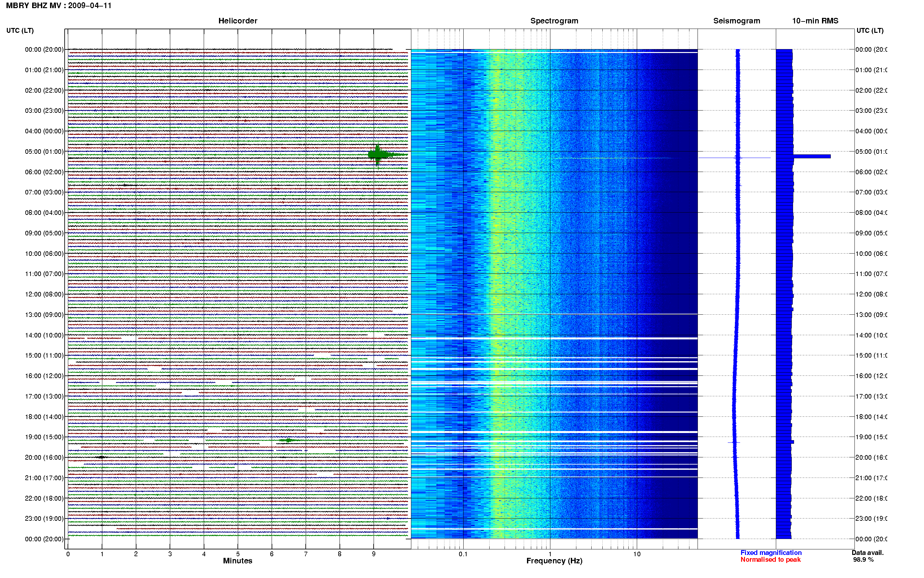Click the left '22:00 (18:00)' time label
This screenshot has width=924, height=578.
coord(44,498)
